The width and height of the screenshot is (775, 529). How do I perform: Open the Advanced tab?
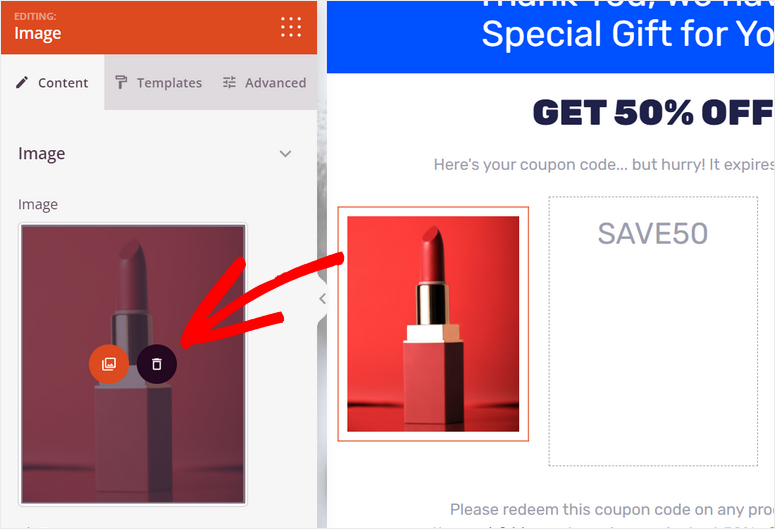pos(265,83)
